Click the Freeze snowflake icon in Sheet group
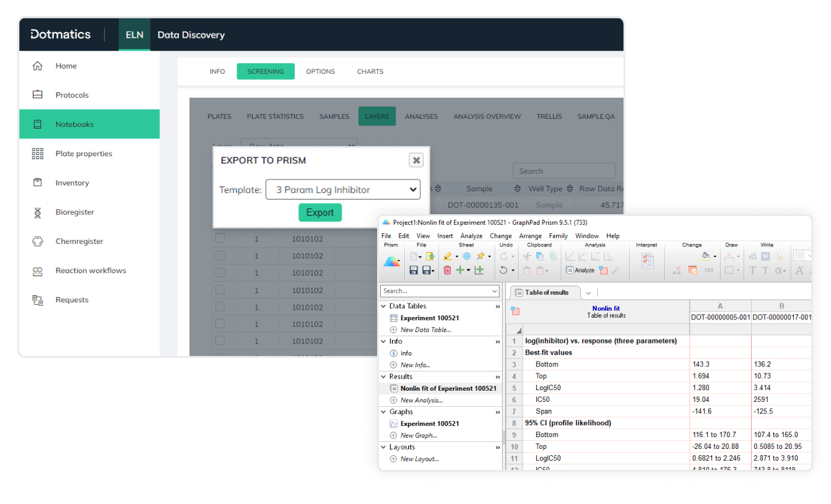The height and width of the screenshot is (504, 831). [467, 256]
